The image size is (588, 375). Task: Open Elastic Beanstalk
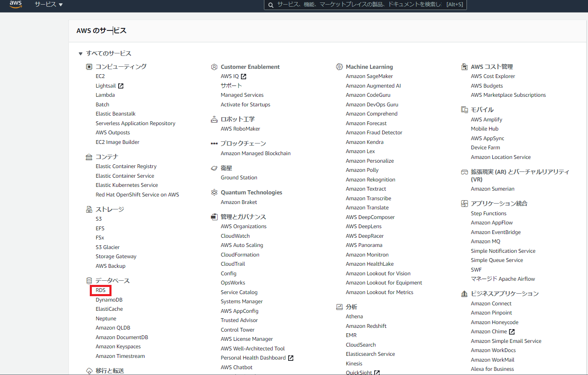[x=116, y=114]
